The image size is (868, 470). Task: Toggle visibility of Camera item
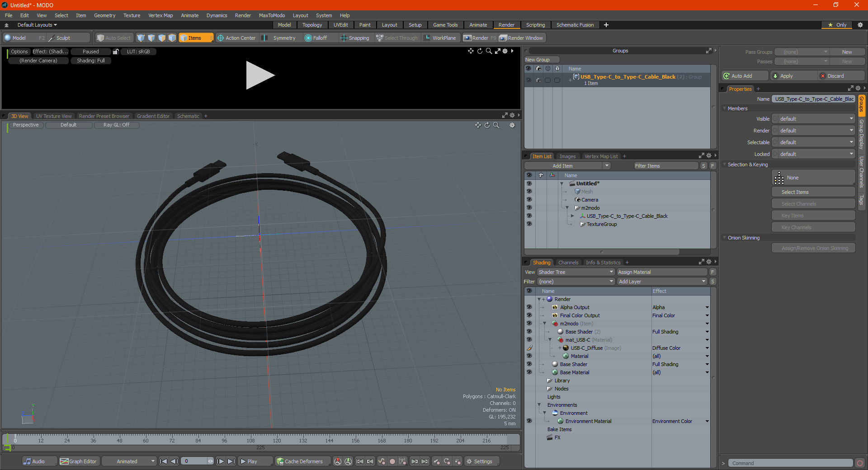[x=529, y=200]
